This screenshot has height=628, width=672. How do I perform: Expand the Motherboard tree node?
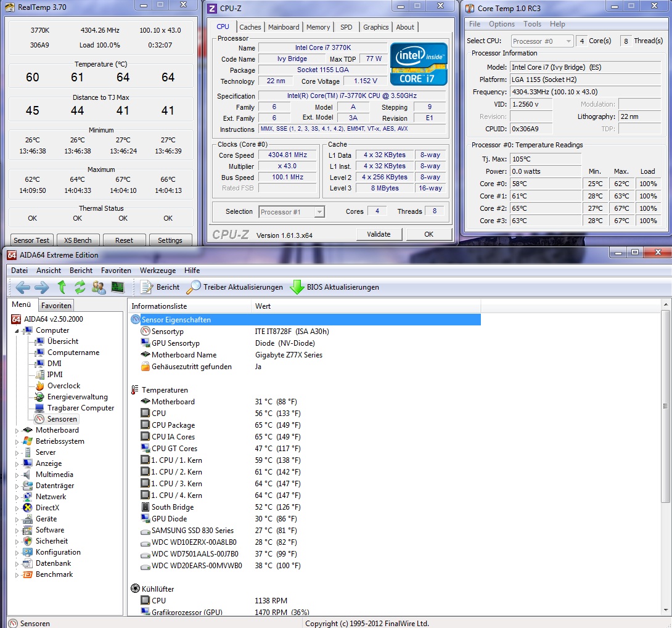click(17, 431)
